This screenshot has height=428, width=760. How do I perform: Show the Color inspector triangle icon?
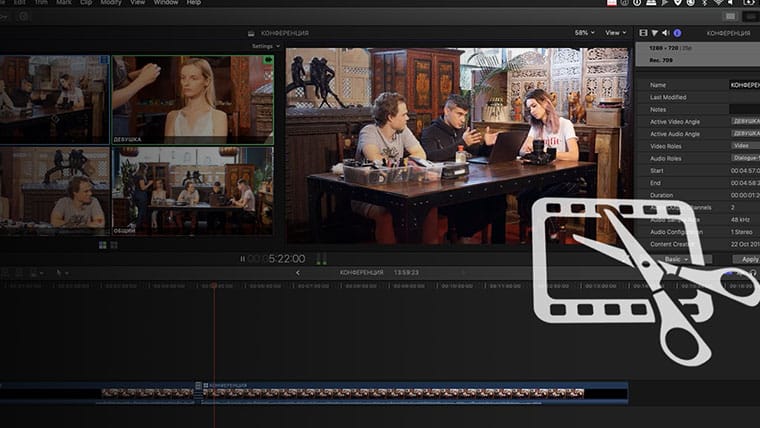tap(654, 33)
